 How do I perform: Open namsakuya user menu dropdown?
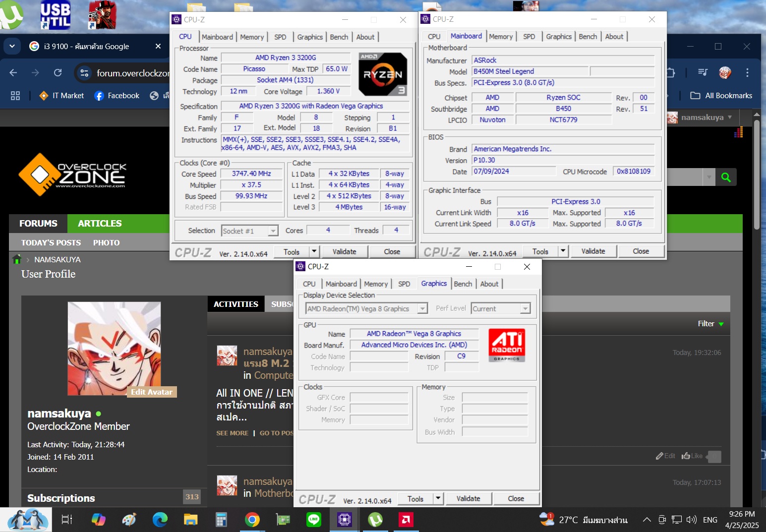tap(730, 118)
